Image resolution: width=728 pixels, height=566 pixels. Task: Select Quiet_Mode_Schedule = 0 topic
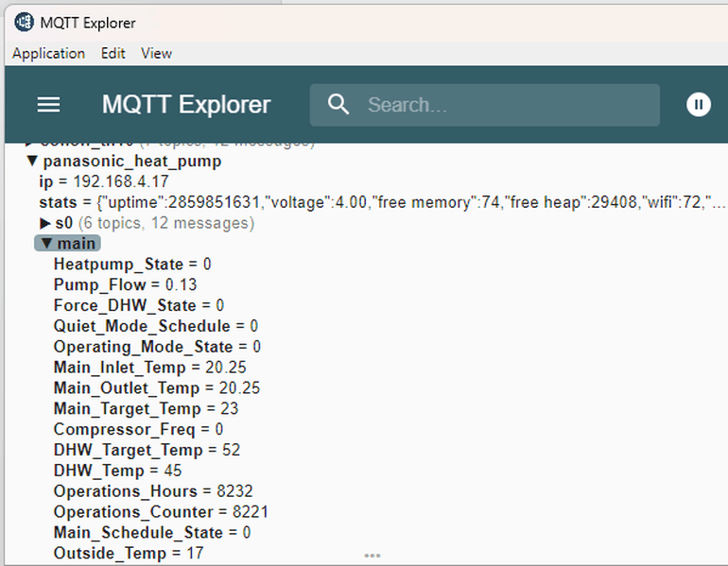pyautogui.click(x=156, y=326)
